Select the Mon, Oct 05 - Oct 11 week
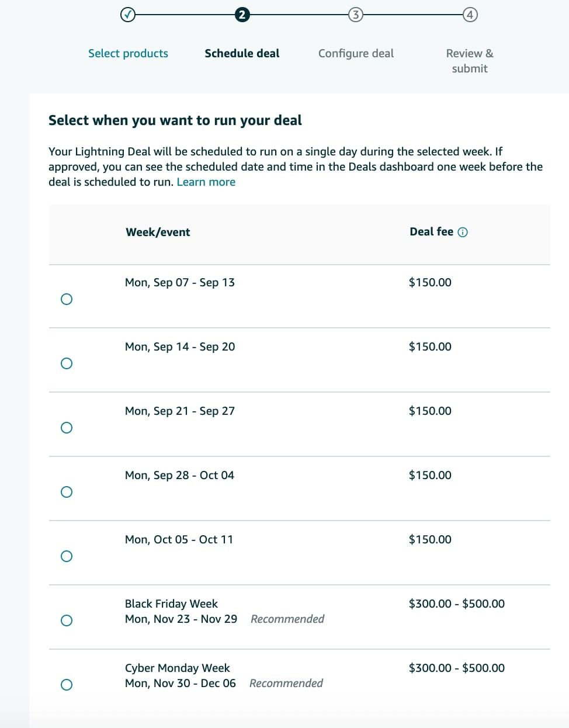Image resolution: width=569 pixels, height=728 pixels. pos(67,556)
